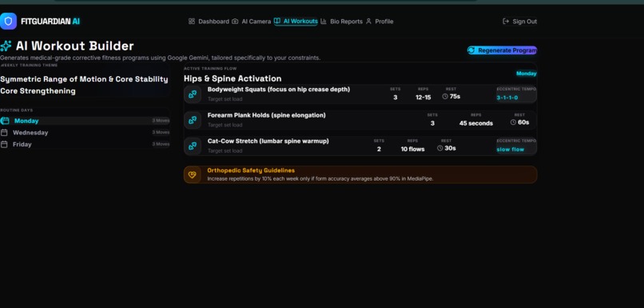
Task: Click the Monday badge in training flow header
Action: tap(526, 74)
